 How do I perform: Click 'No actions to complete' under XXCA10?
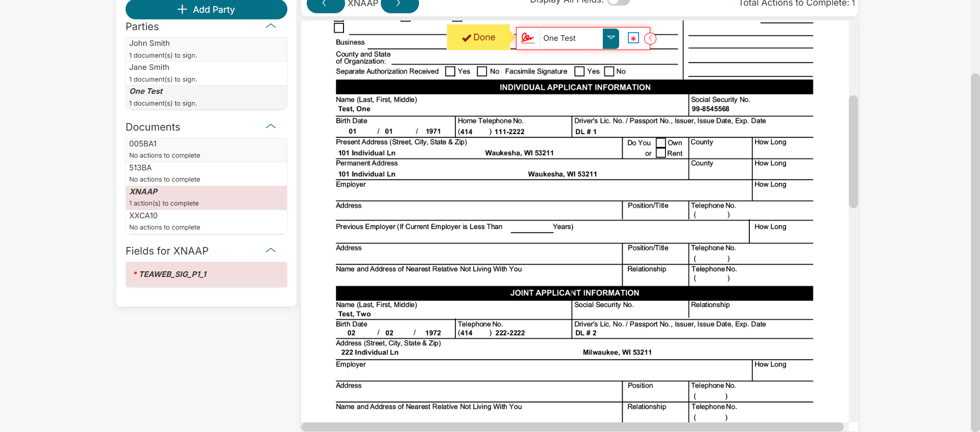(x=164, y=227)
